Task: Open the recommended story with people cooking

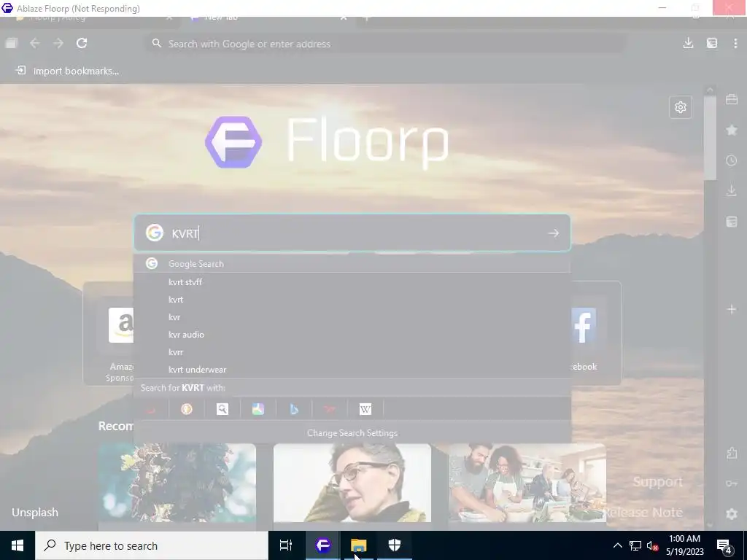Action: (527, 483)
